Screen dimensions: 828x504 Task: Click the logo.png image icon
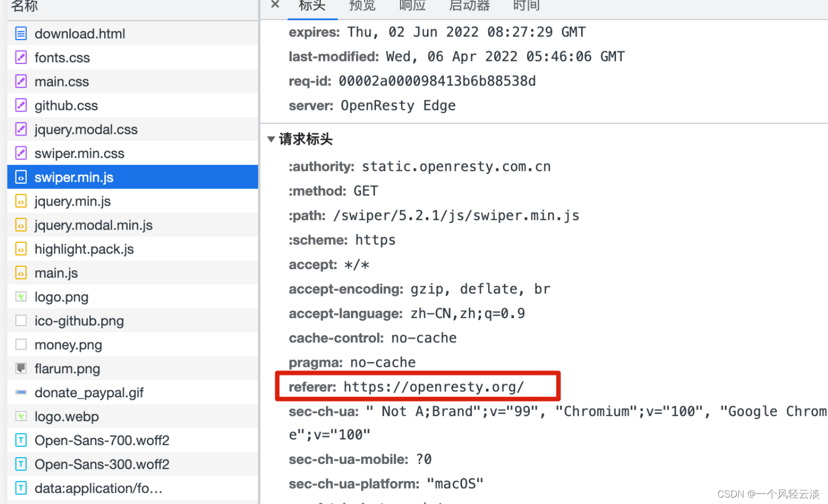21,296
